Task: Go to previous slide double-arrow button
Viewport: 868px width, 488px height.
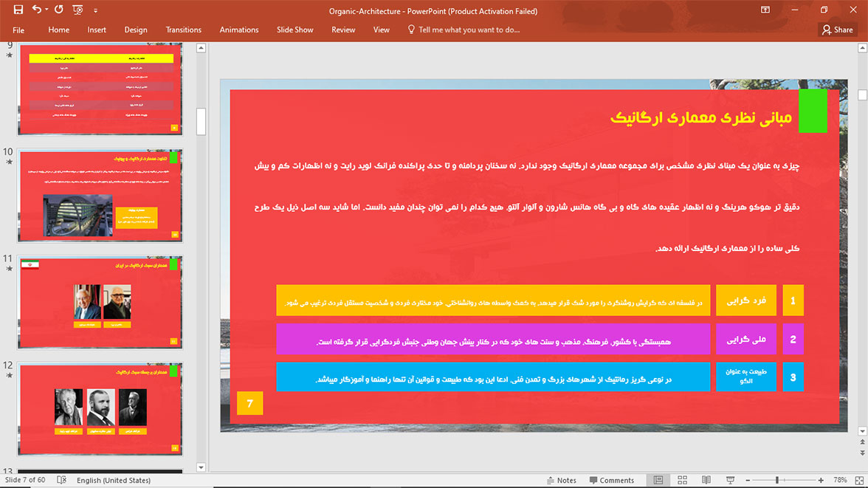Action: (x=862, y=442)
